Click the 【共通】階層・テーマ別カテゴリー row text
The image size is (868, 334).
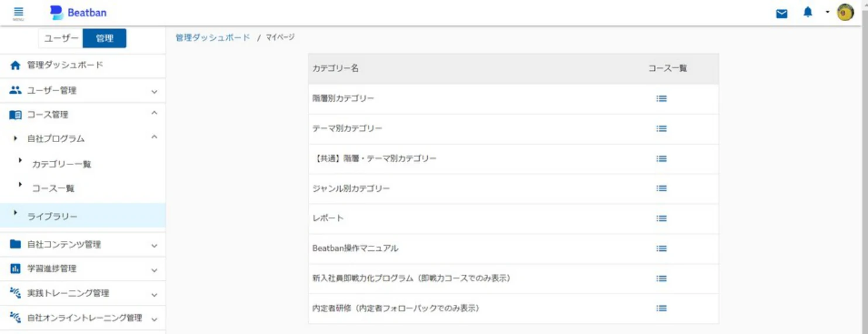[x=375, y=159]
